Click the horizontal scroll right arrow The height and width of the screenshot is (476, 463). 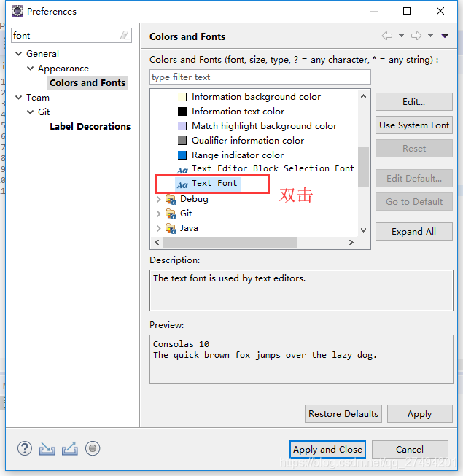pyautogui.click(x=351, y=242)
